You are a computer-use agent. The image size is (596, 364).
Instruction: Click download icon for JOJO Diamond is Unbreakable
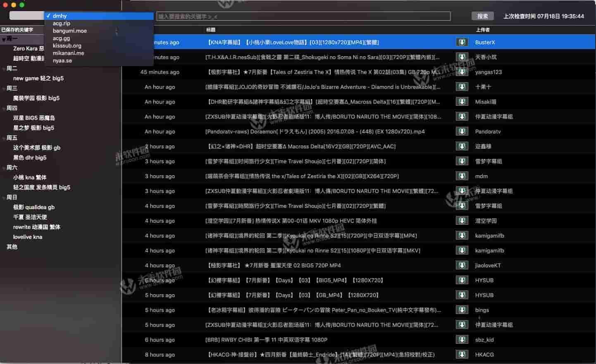[x=462, y=87]
